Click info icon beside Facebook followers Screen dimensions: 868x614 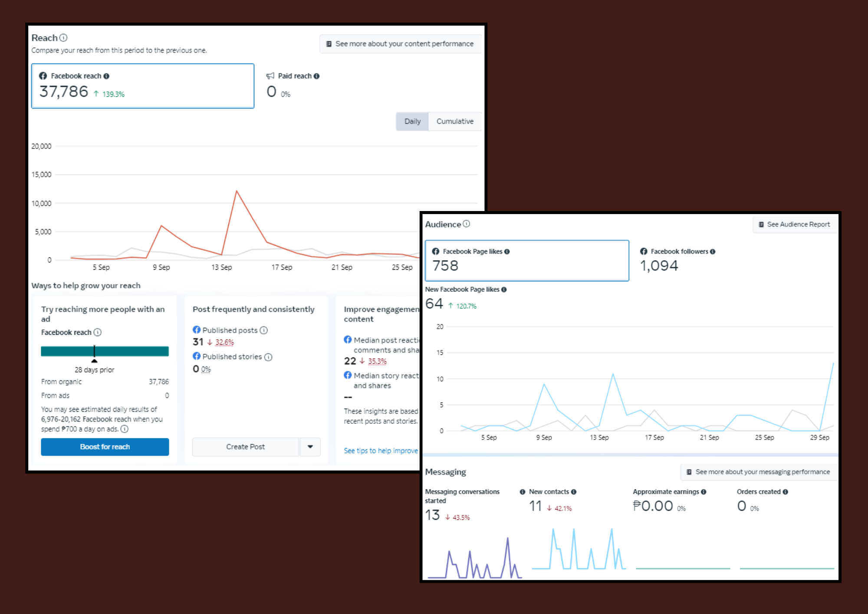coord(713,251)
